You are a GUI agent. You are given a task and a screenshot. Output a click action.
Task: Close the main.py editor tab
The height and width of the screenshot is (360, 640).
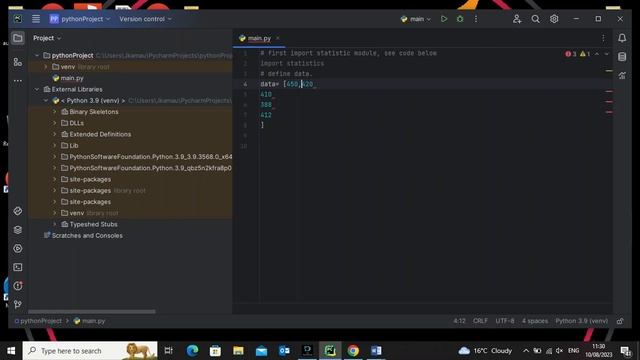[x=278, y=38]
